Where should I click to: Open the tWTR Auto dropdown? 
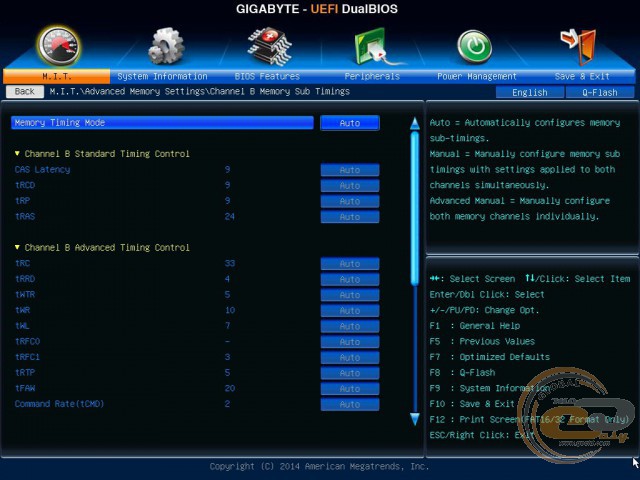pyautogui.click(x=350, y=295)
